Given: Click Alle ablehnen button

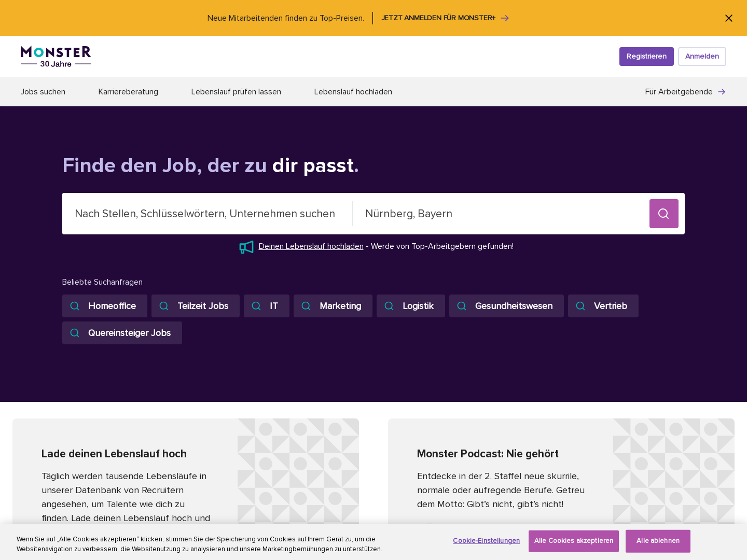Looking at the screenshot, I should tap(658, 541).
